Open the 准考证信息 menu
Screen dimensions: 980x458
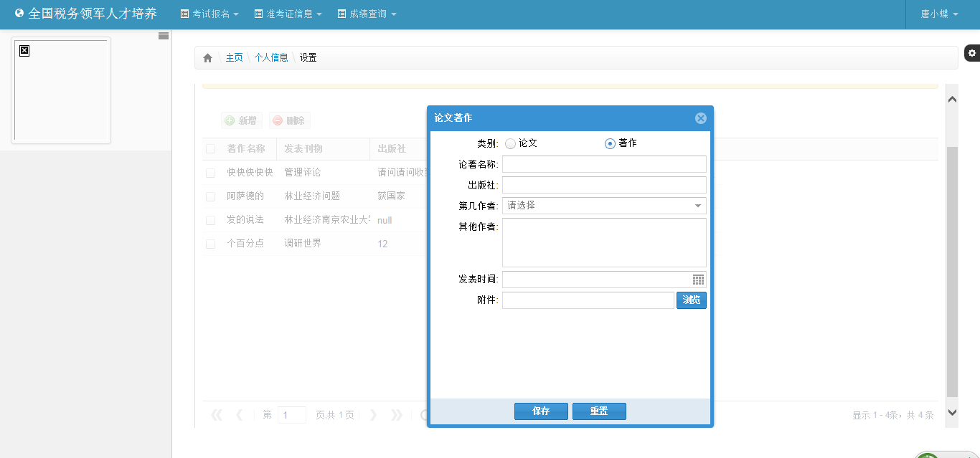click(x=288, y=14)
